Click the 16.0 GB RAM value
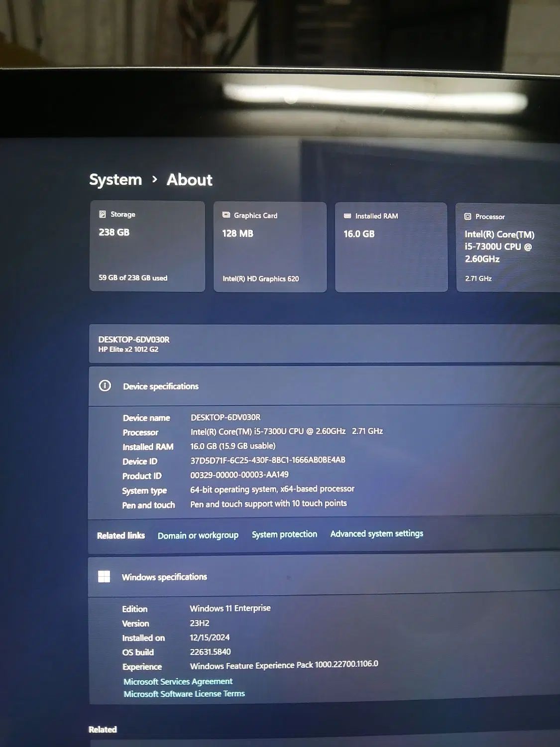This screenshot has height=747, width=560. (359, 234)
